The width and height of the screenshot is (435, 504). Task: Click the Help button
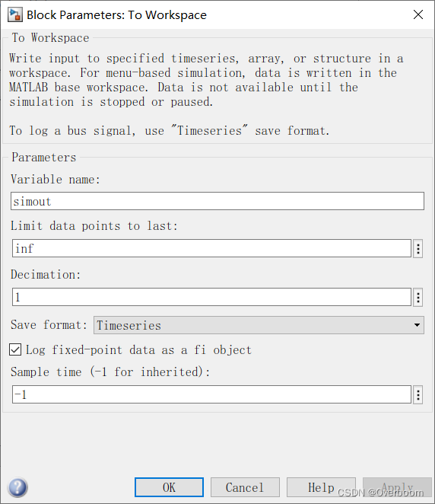[321, 487]
